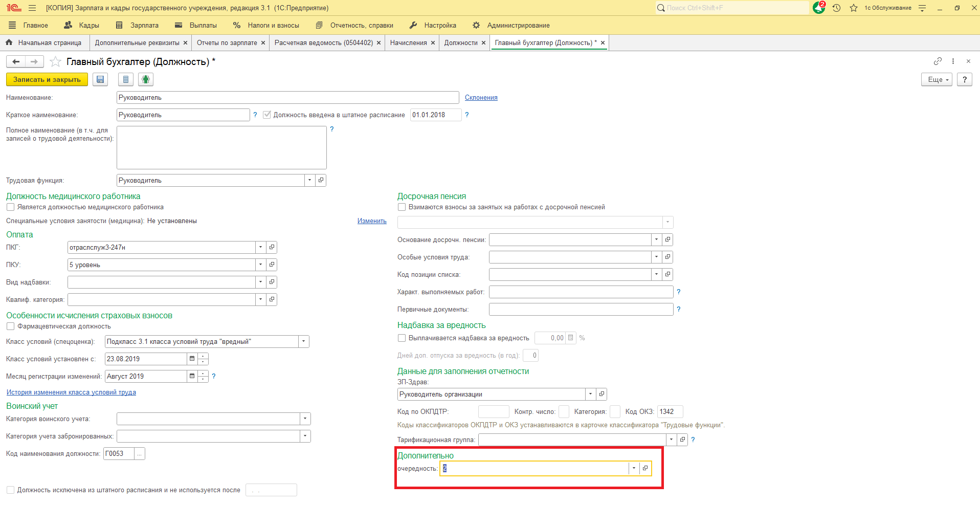Screen dimensions: 980x526
Task: Open the history clock icon
Action: pos(837,8)
